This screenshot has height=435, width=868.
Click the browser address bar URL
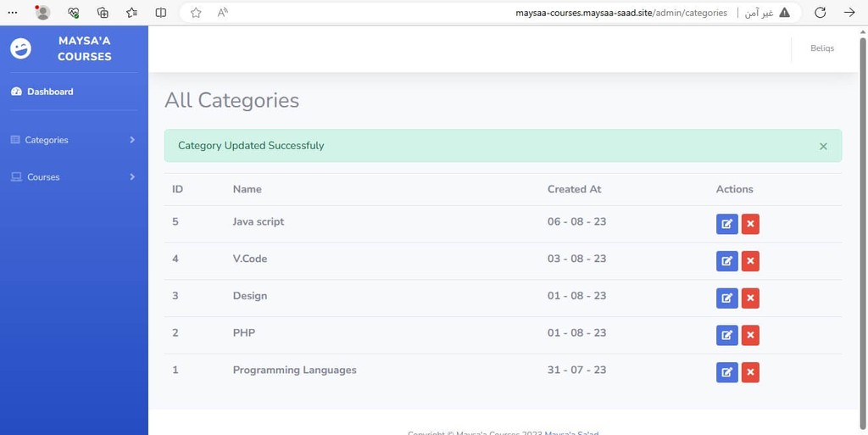(x=621, y=13)
